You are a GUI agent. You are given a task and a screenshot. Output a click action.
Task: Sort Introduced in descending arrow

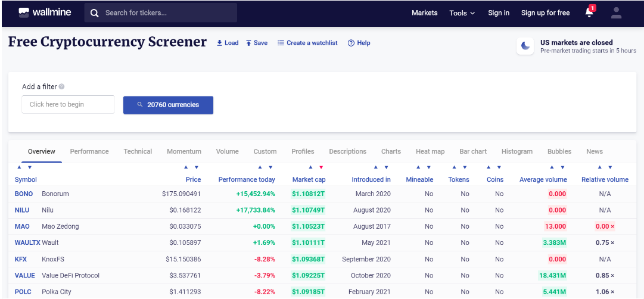coord(386,167)
